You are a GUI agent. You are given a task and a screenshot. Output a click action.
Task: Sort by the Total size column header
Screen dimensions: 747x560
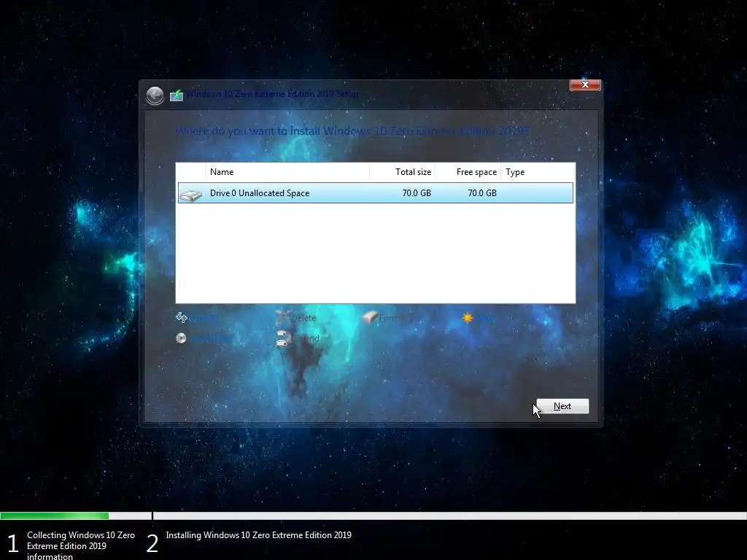pyautogui.click(x=402, y=172)
